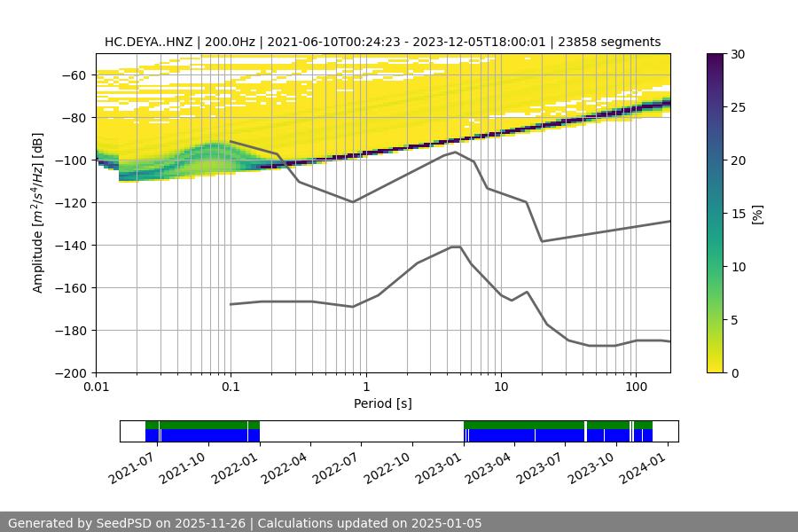The height and width of the screenshot is (532, 798).
Task: Click the 100 tick label on the period axis
Action: (635, 387)
